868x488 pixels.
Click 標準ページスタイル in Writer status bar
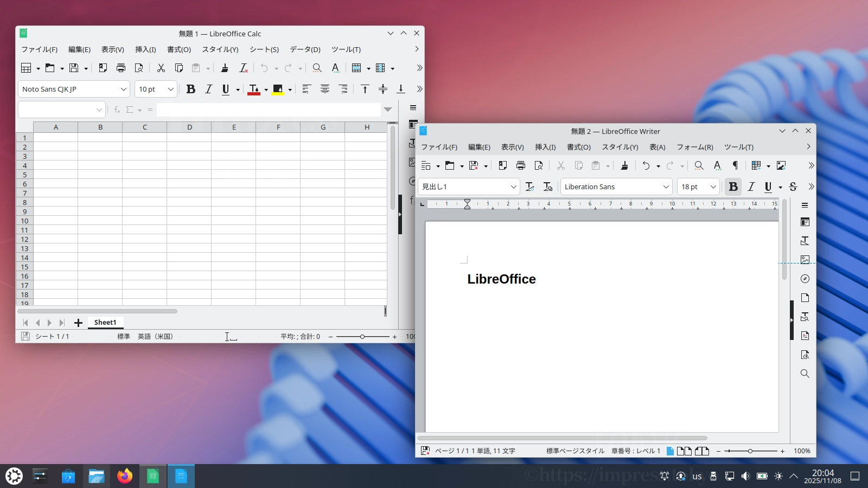(x=575, y=451)
